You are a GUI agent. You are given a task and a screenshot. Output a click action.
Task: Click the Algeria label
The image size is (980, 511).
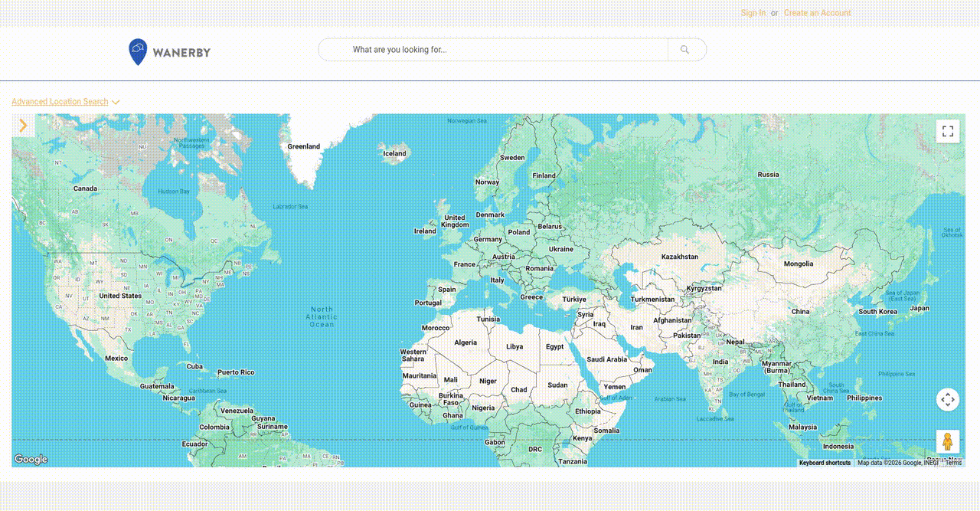click(465, 342)
